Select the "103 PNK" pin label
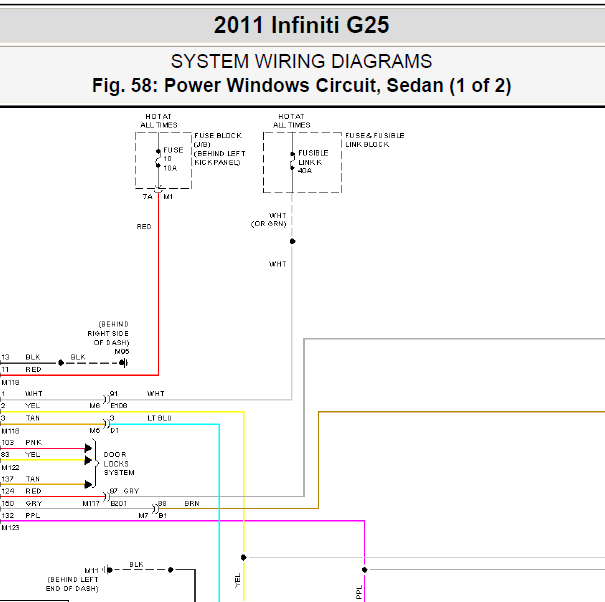The width and height of the screenshot is (605, 602). pos(22,442)
